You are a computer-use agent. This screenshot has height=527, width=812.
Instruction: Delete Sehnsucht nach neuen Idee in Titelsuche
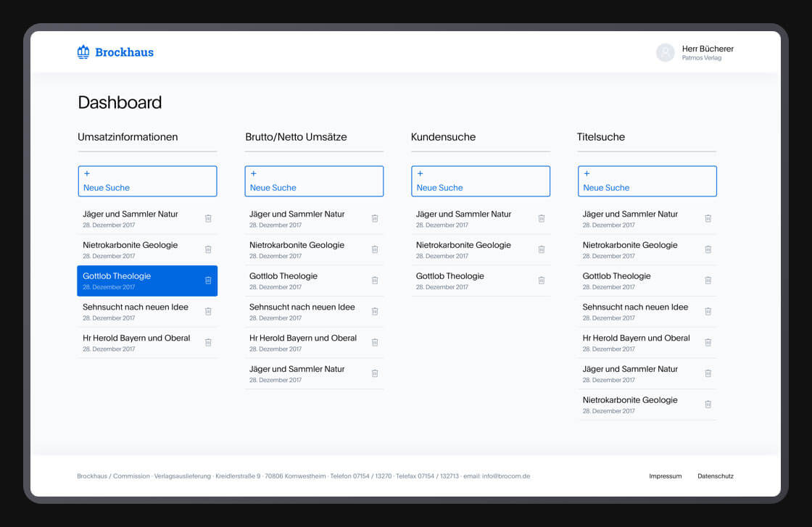click(x=708, y=311)
